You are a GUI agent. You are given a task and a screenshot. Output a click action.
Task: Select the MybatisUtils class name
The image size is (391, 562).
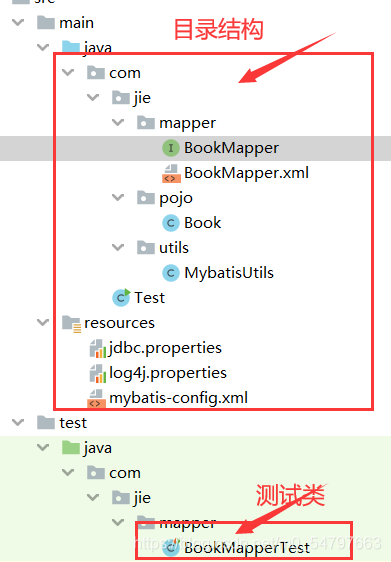point(229,273)
